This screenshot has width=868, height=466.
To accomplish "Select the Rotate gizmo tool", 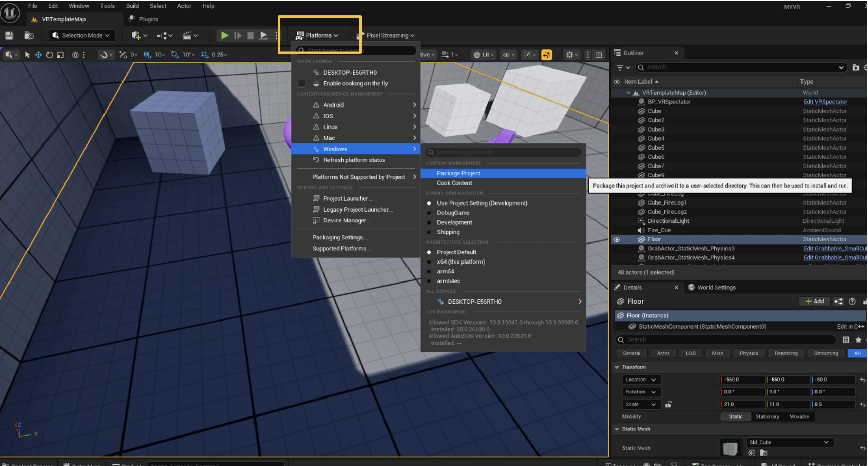I will tap(50, 55).
